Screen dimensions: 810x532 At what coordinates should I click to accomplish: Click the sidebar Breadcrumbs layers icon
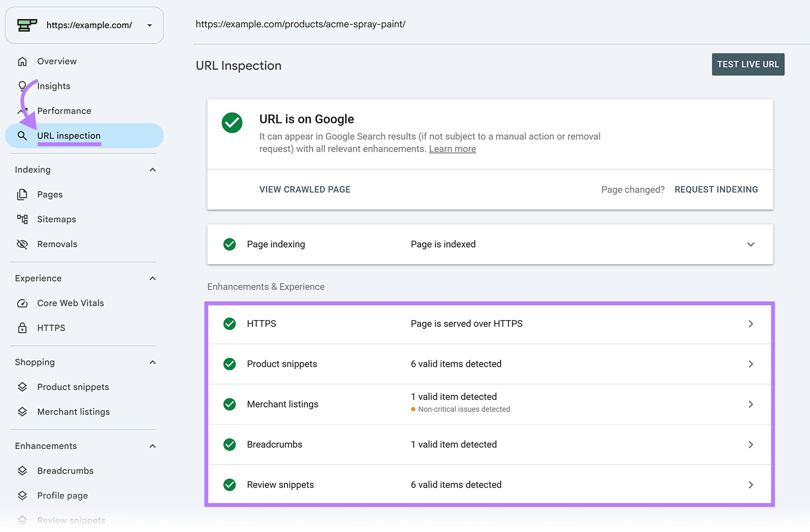click(x=22, y=471)
